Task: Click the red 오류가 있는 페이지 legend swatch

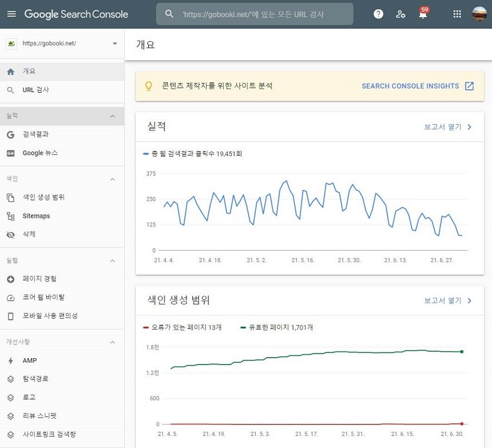Action: coord(145,327)
